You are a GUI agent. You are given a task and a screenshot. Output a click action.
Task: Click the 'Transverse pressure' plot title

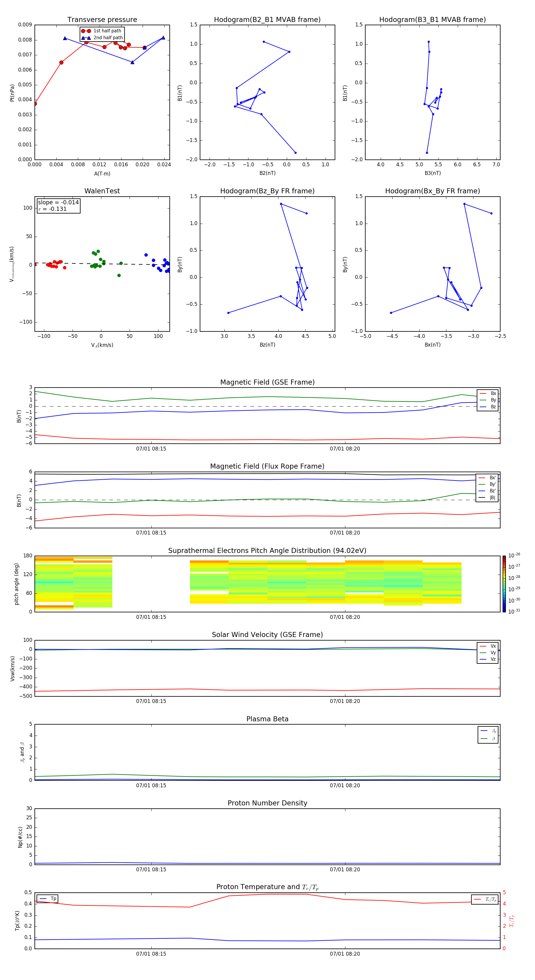[102, 20]
